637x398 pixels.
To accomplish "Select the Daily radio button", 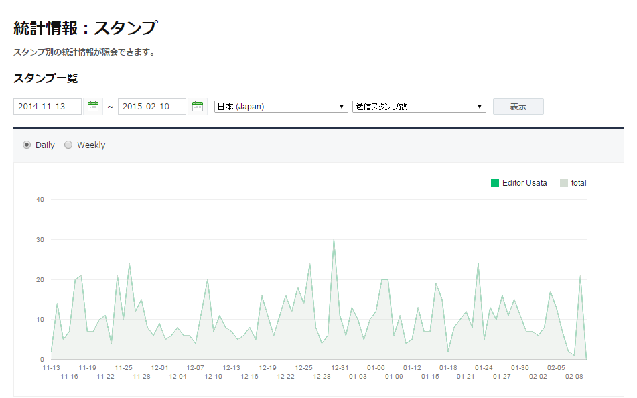I will pos(27,145).
